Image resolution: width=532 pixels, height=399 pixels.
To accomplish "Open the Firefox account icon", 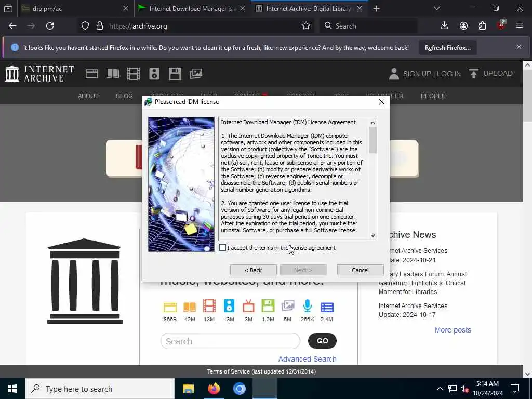I will pos(463,26).
